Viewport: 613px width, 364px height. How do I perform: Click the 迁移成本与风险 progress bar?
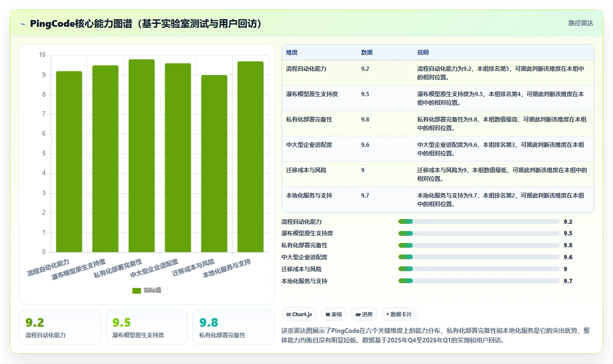click(479, 269)
